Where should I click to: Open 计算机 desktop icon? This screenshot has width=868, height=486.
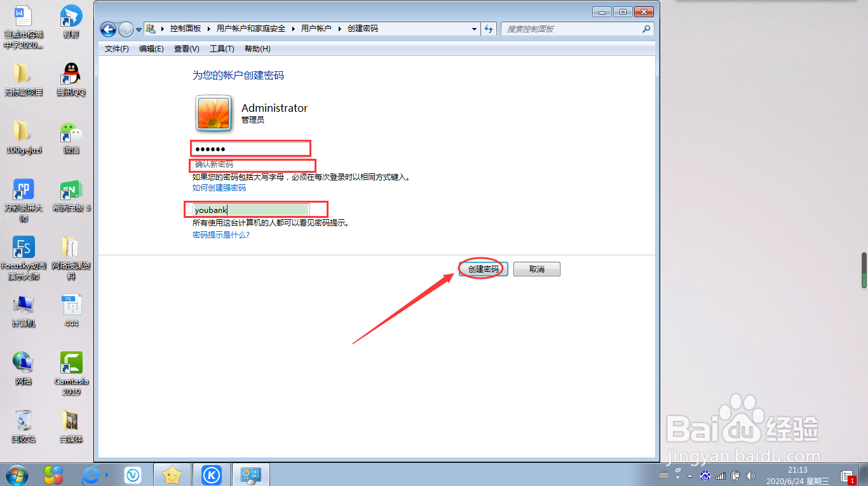(x=24, y=311)
